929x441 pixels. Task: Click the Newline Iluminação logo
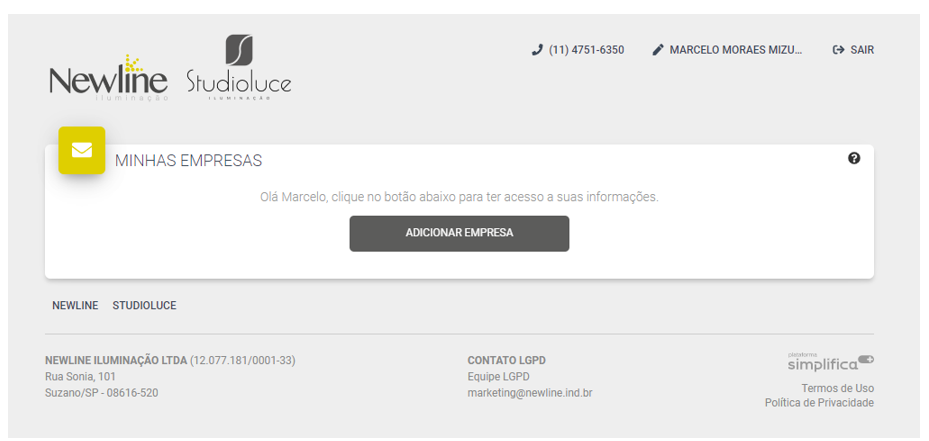click(x=109, y=78)
